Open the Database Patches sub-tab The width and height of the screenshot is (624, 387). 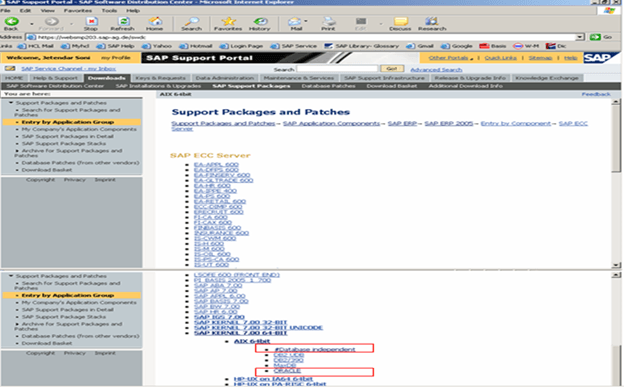point(328,86)
